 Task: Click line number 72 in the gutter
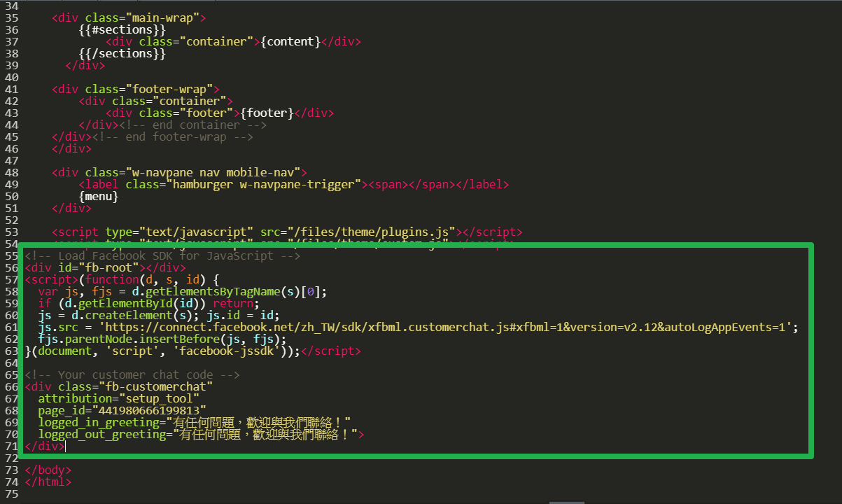pyautogui.click(x=12, y=458)
